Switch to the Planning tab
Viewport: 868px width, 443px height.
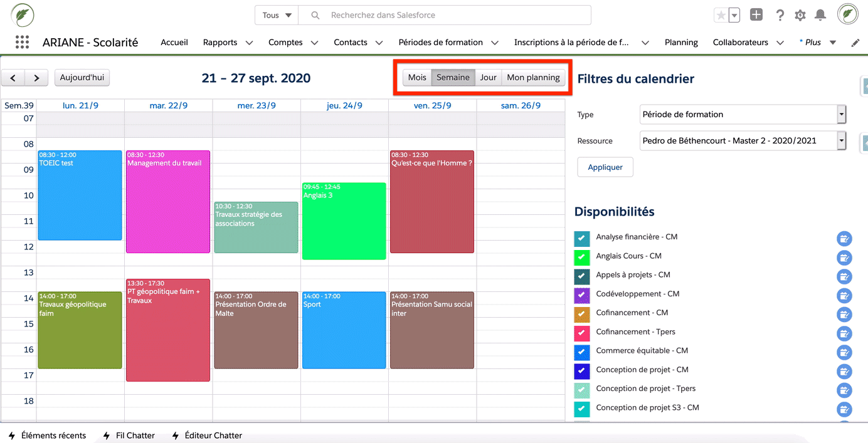point(681,42)
